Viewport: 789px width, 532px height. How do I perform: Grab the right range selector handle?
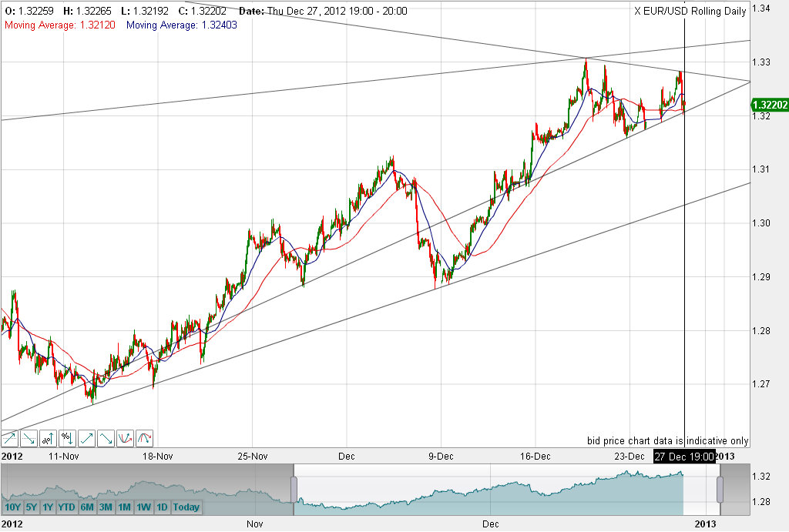click(x=720, y=490)
